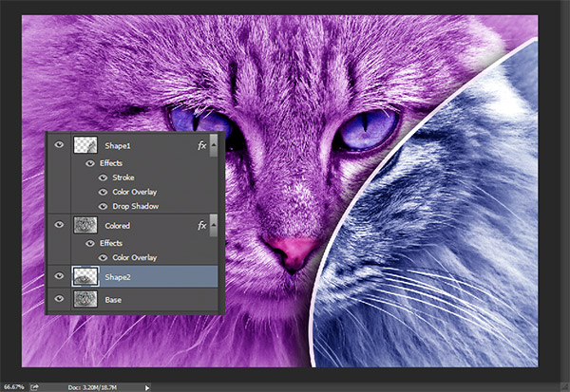Toggle Color Overlay eye under Shape1
This screenshot has height=392, width=570.
(103, 192)
